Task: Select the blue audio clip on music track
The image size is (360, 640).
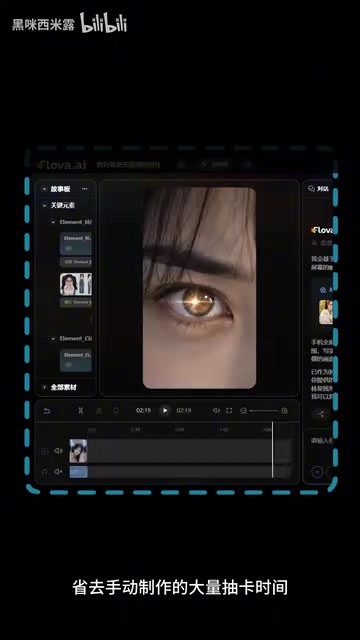Action: click(x=78, y=472)
